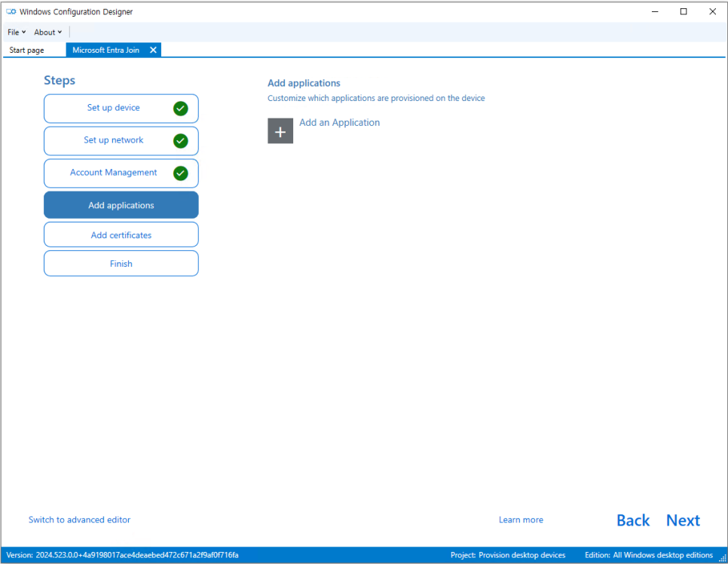Viewport: 728px width, 564px height.
Task: Go to the Finish step
Action: coord(121,263)
